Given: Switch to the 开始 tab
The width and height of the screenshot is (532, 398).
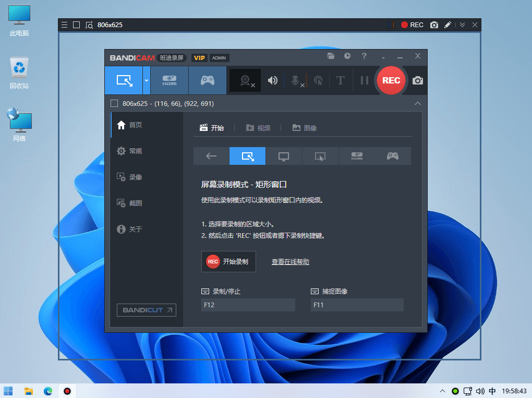Looking at the screenshot, I should coord(212,128).
